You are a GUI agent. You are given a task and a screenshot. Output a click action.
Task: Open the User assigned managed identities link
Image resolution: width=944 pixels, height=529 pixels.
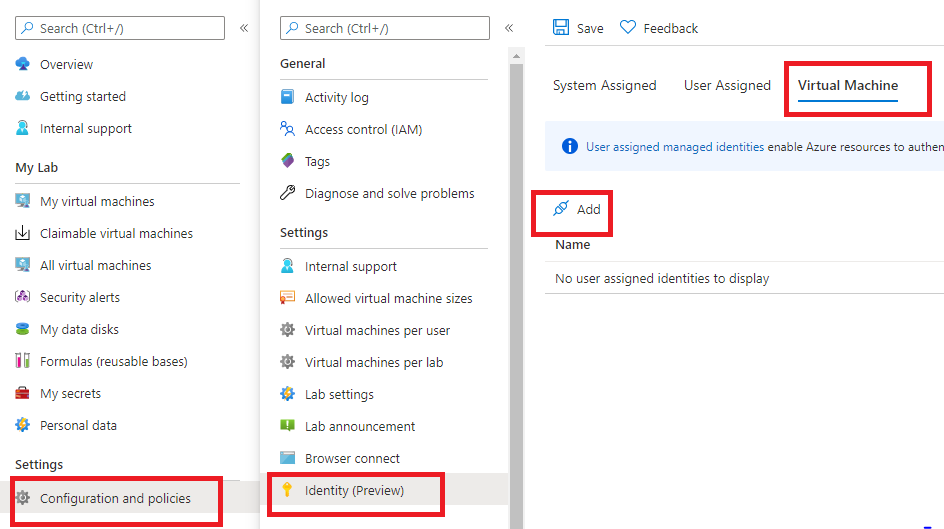(x=675, y=147)
